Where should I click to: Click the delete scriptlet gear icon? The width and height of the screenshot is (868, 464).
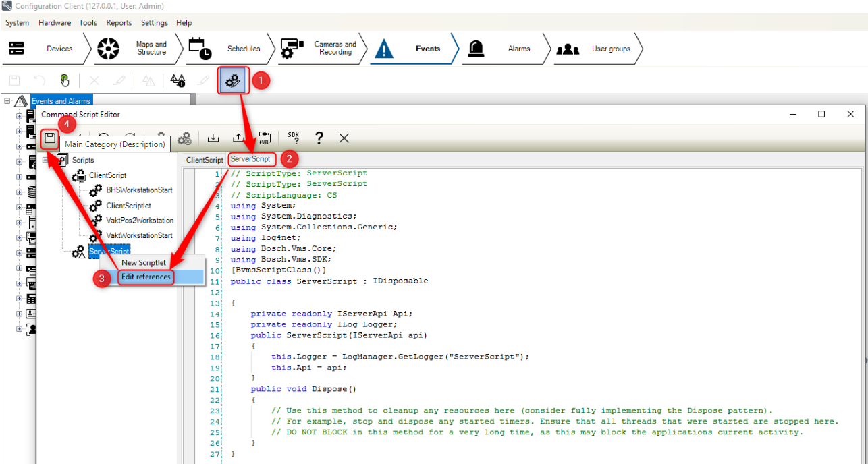pyautogui.click(x=184, y=138)
